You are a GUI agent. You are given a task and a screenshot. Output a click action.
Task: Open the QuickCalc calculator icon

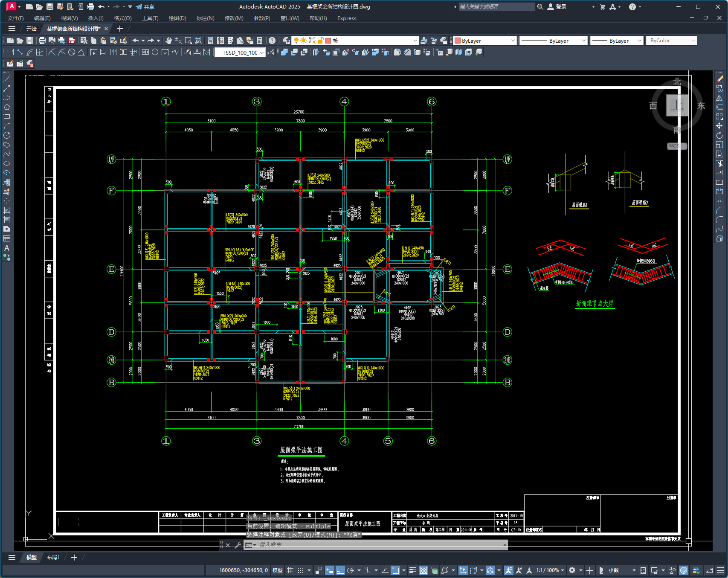coord(260,41)
